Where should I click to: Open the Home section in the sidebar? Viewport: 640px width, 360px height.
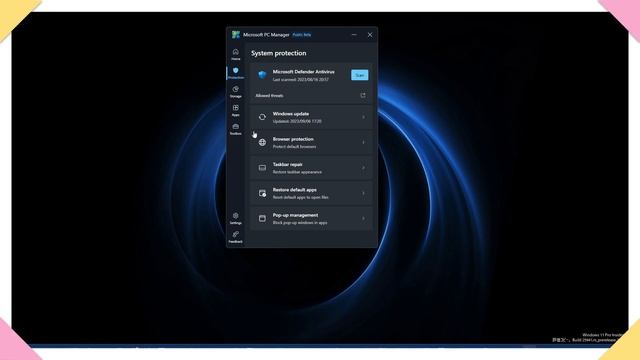236,54
